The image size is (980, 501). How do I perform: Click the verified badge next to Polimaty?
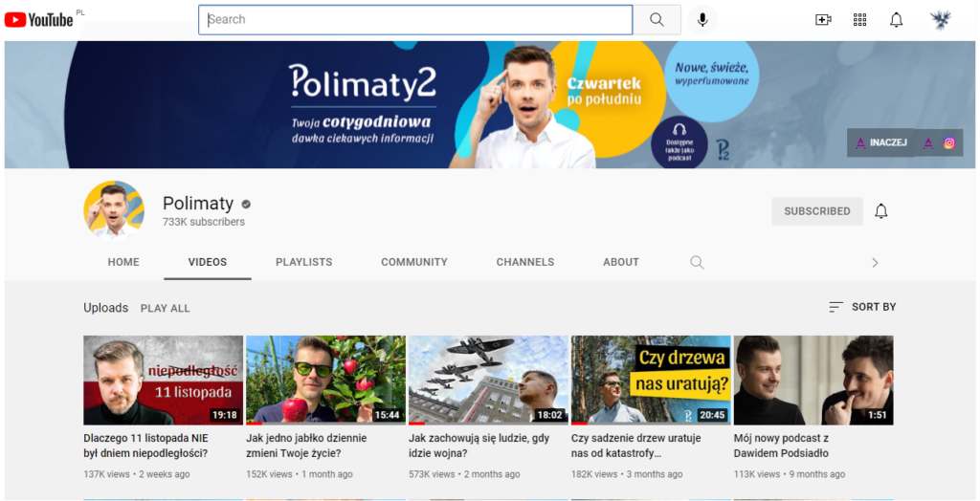click(x=246, y=205)
